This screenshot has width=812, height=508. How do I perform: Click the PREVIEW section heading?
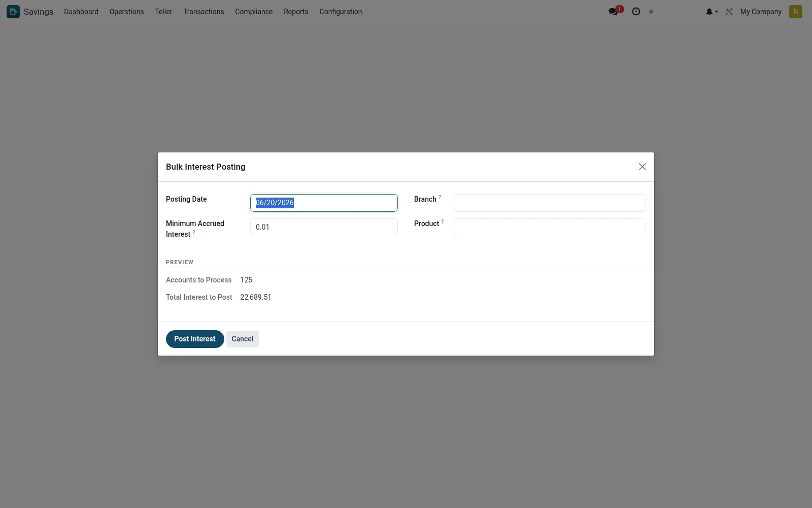180,262
